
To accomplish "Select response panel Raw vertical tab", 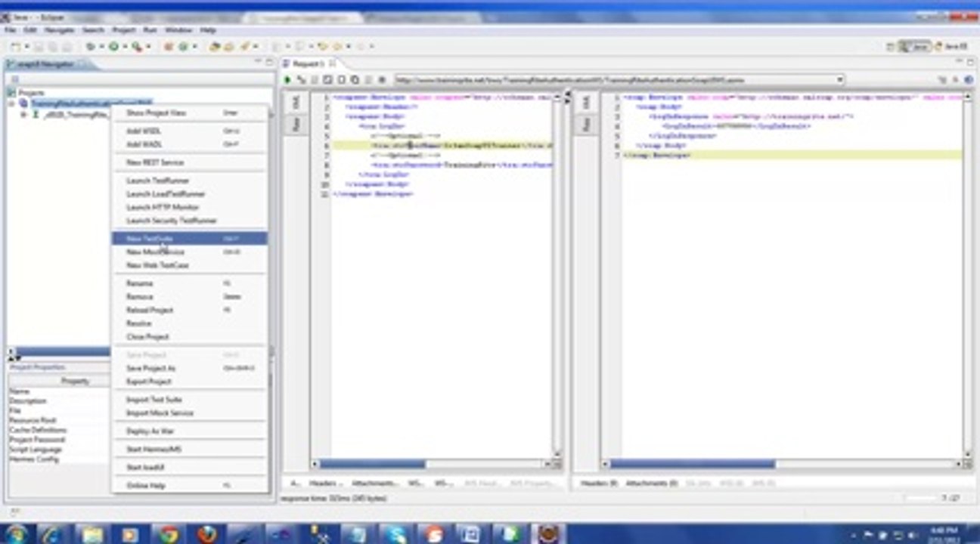I will pyautogui.click(x=586, y=124).
